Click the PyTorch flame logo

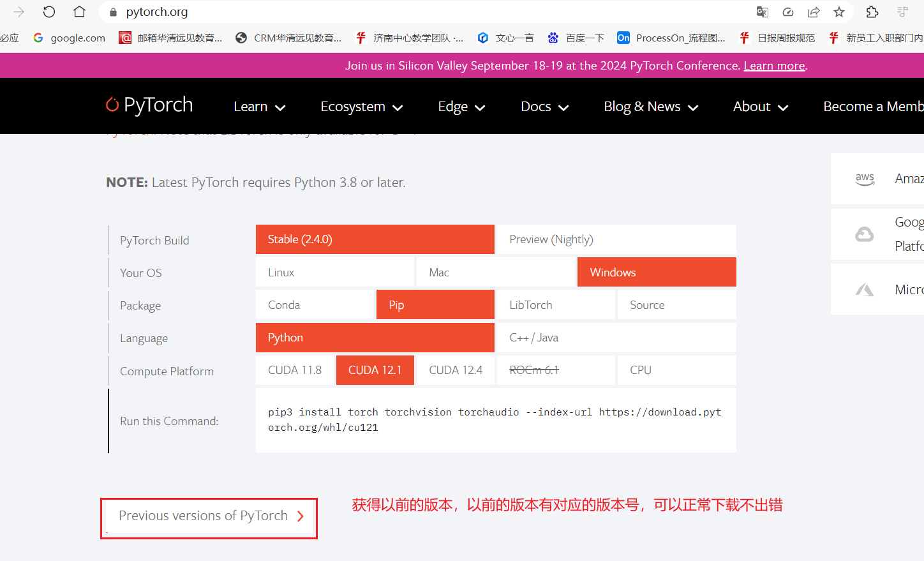pos(112,104)
